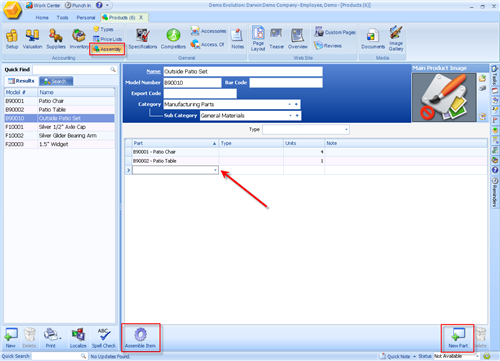The height and width of the screenshot is (361, 500).
Task: Expand the Category dropdown
Action: [x=289, y=104]
